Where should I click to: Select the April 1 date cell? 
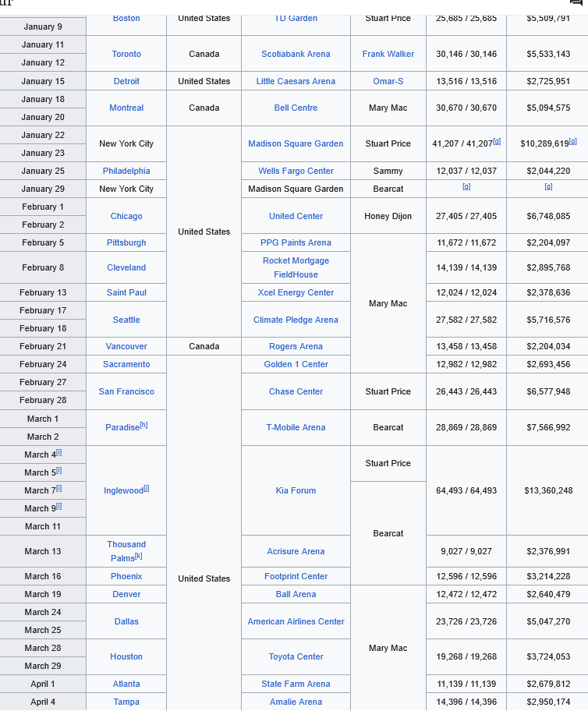pyautogui.click(x=43, y=684)
